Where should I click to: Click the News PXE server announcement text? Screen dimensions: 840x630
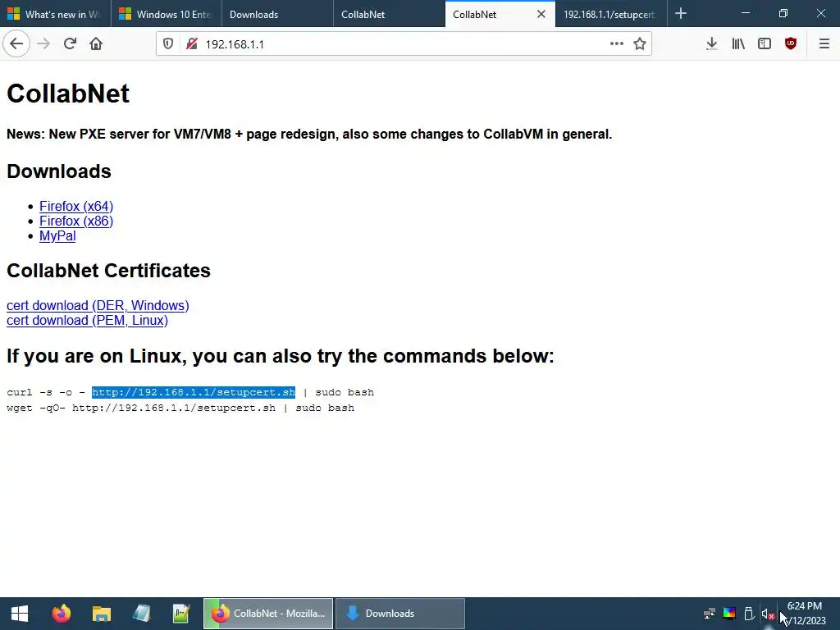[x=309, y=134]
